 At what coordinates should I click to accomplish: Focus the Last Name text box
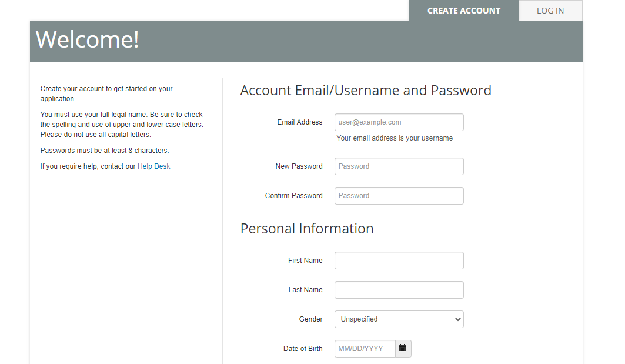click(x=399, y=290)
